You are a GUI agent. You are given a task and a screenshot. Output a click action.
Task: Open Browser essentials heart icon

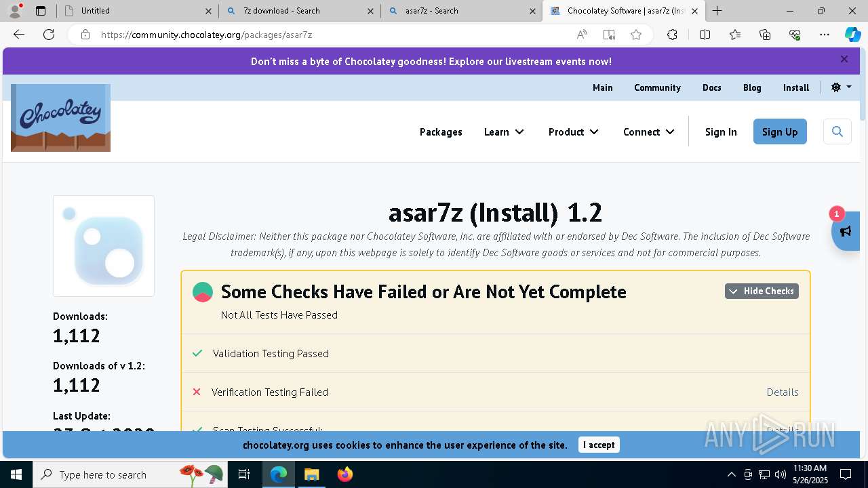795,35
